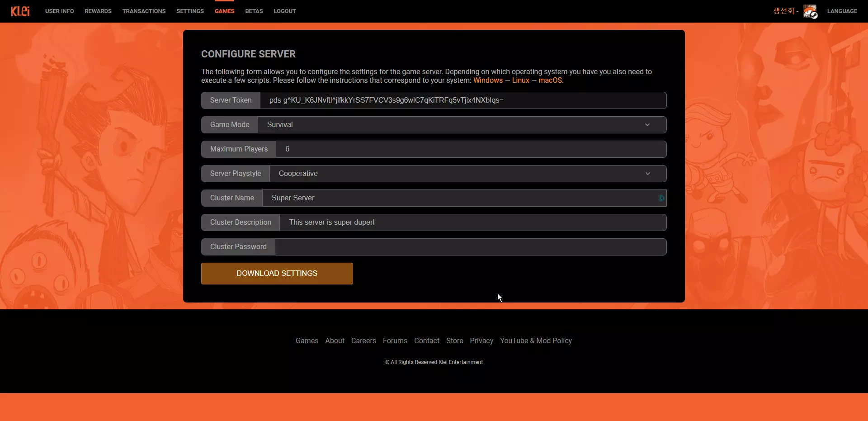
Task: Open the Contact footer link
Action: [x=427, y=341]
